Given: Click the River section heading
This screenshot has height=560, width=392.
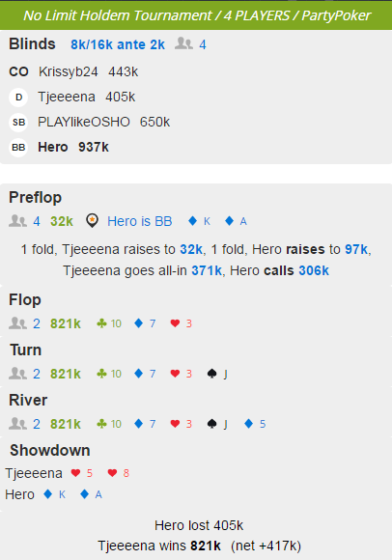Looking at the screenshot, I should point(28,400).
